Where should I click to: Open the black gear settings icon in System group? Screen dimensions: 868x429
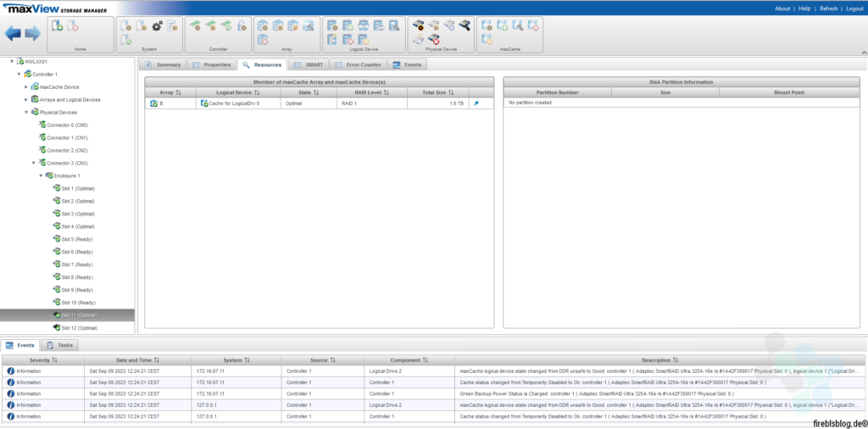(157, 25)
